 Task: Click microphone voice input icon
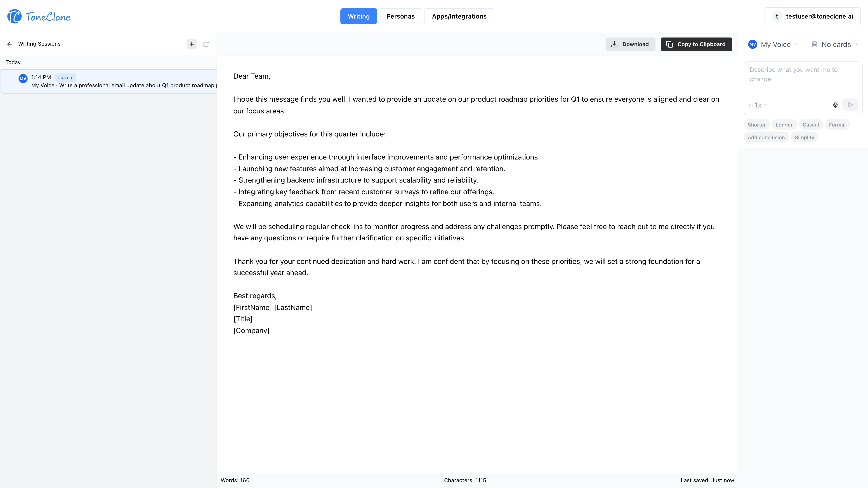(x=835, y=105)
